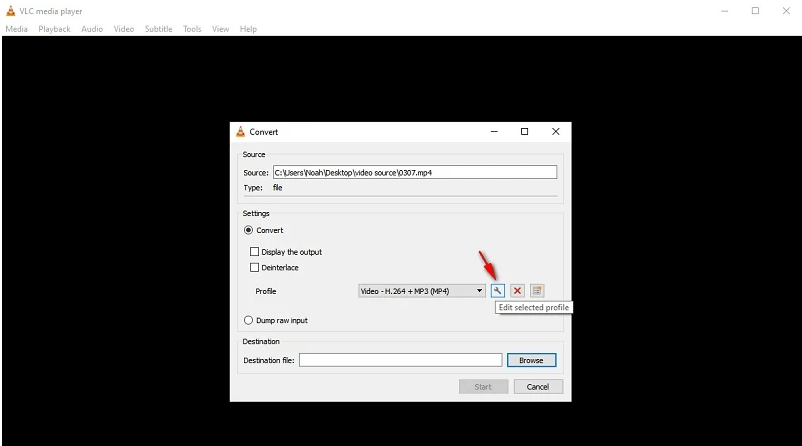The image size is (802, 446).
Task: Click the 'Settings' group label
Action: tap(256, 213)
